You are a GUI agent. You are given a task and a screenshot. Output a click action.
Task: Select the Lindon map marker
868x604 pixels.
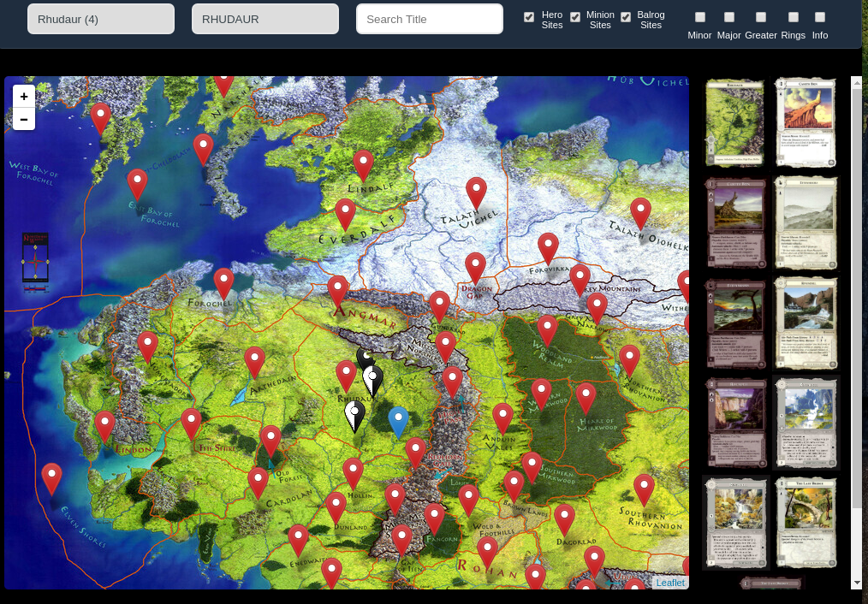click(104, 426)
